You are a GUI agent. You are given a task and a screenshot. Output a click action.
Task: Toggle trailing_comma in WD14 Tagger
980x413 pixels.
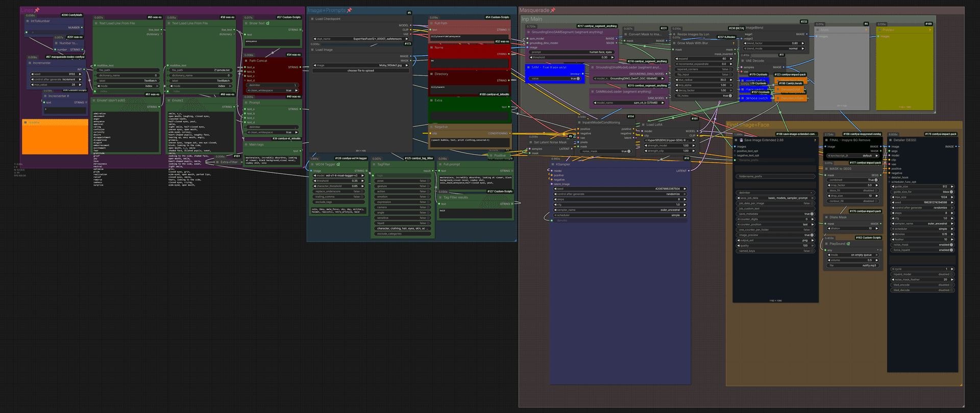tap(339, 197)
